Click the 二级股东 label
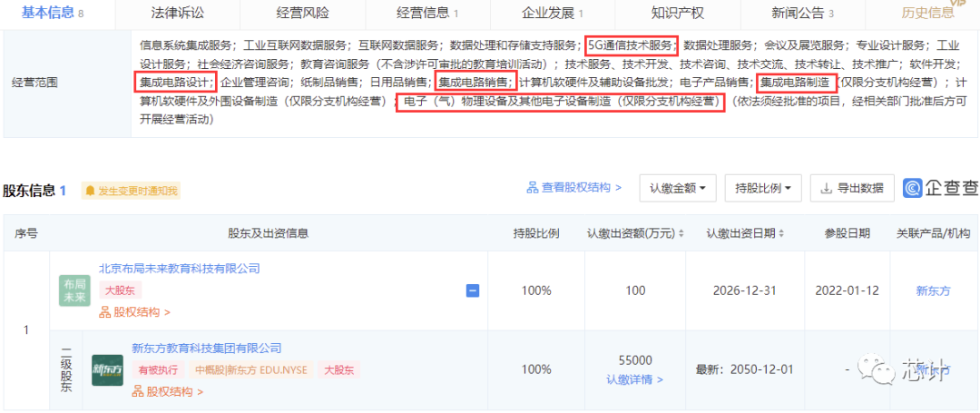 66,370
